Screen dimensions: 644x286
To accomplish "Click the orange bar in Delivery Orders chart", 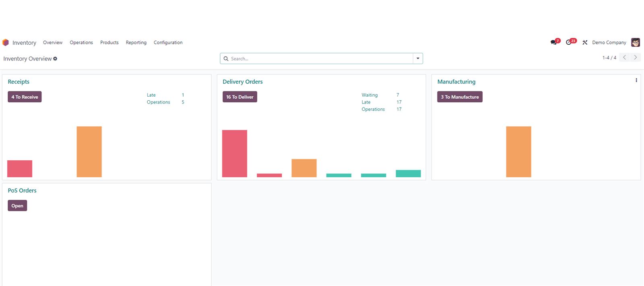I will (x=304, y=168).
